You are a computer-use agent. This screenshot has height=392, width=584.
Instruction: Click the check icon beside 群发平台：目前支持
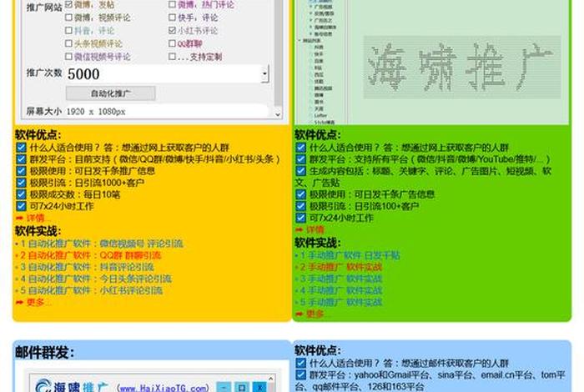tap(21, 159)
